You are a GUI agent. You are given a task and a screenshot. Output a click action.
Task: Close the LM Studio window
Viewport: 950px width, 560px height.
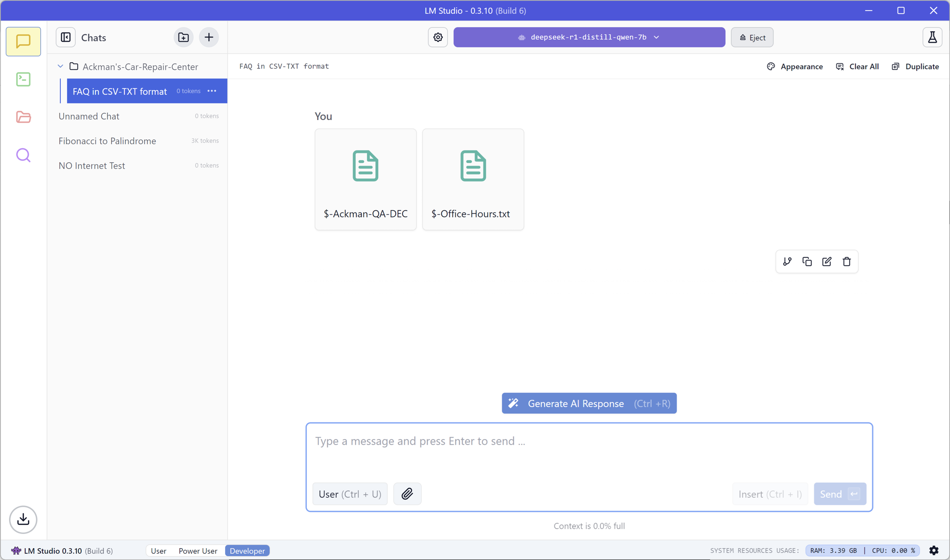[x=933, y=10]
